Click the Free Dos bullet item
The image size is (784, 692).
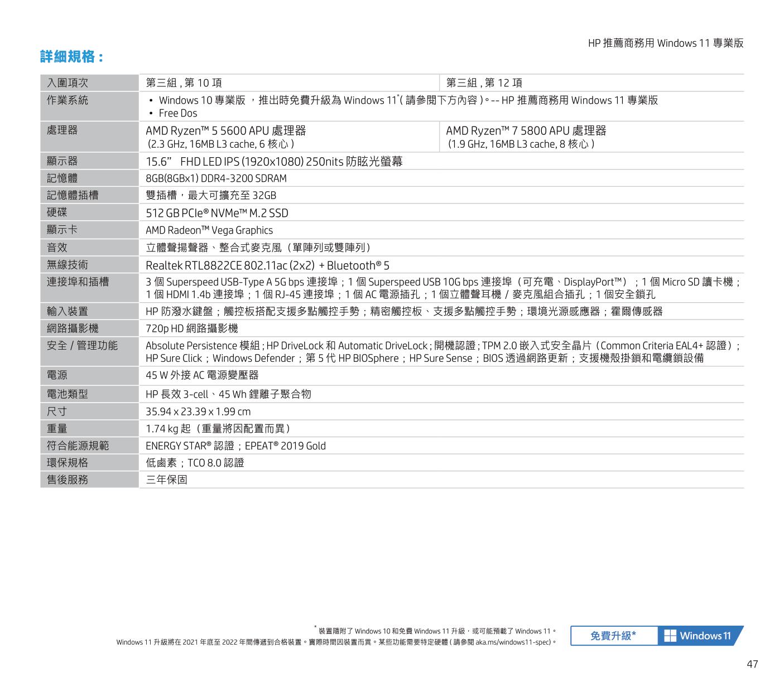pyautogui.click(x=177, y=113)
